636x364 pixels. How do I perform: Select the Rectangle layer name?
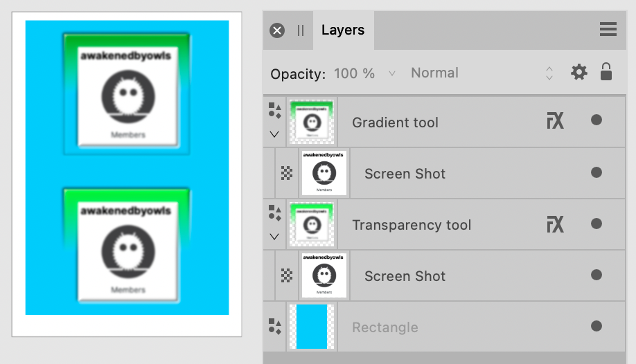[x=385, y=327]
